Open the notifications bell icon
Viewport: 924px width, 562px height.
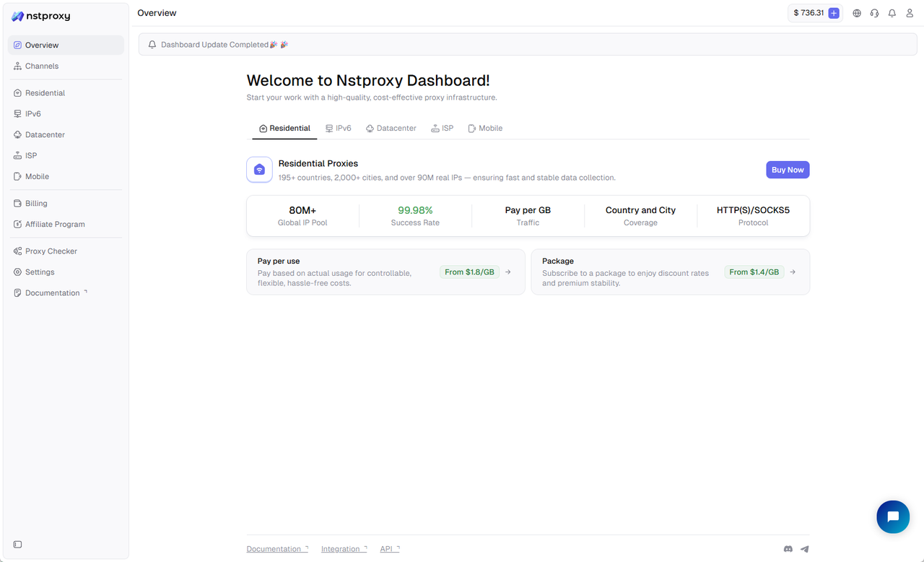[892, 13]
